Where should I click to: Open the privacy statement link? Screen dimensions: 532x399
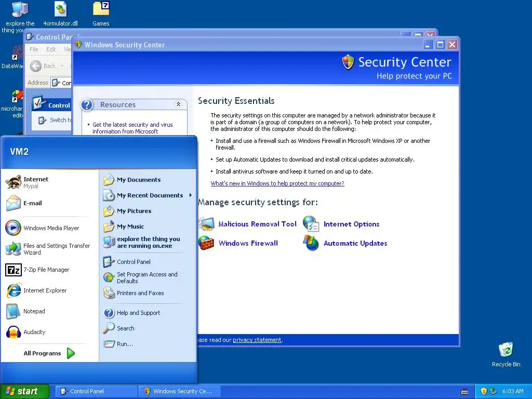pos(257,340)
